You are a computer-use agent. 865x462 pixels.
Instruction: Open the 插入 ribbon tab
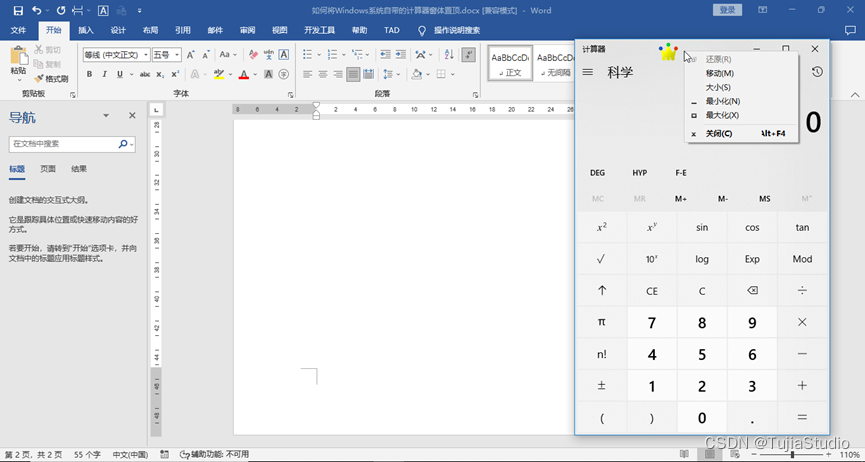click(86, 30)
